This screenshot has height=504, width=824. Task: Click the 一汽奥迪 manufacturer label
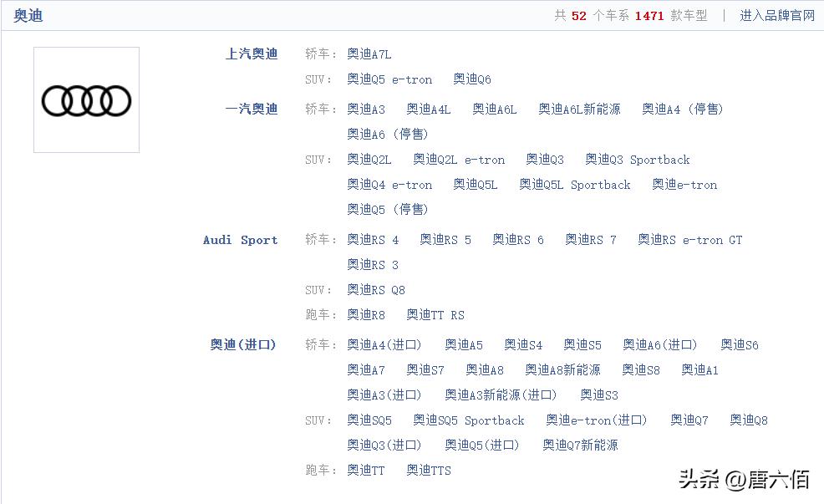[x=252, y=109]
